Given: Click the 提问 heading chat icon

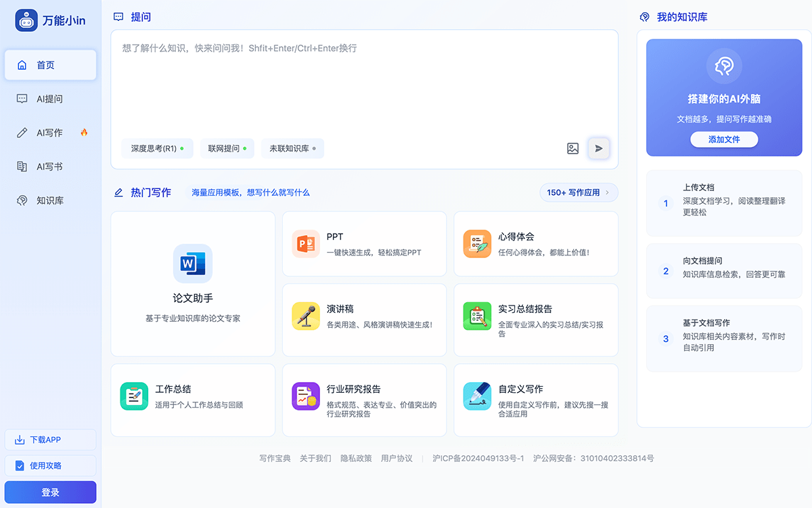Looking at the screenshot, I should [x=118, y=17].
